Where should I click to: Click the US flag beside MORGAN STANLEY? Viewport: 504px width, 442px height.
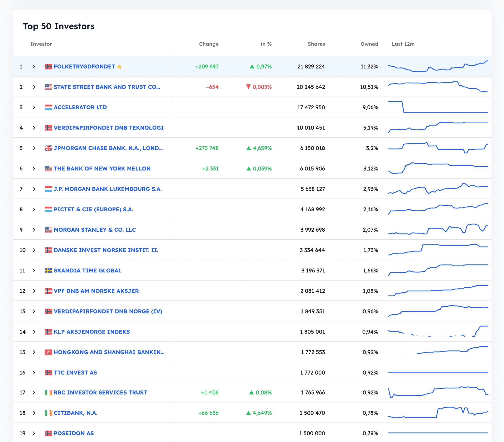[48, 230]
